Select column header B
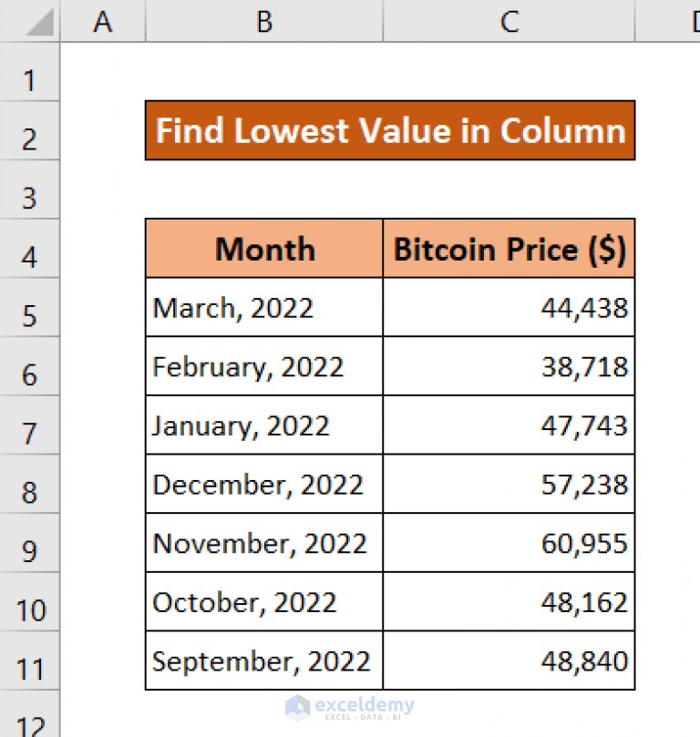 click(x=263, y=21)
